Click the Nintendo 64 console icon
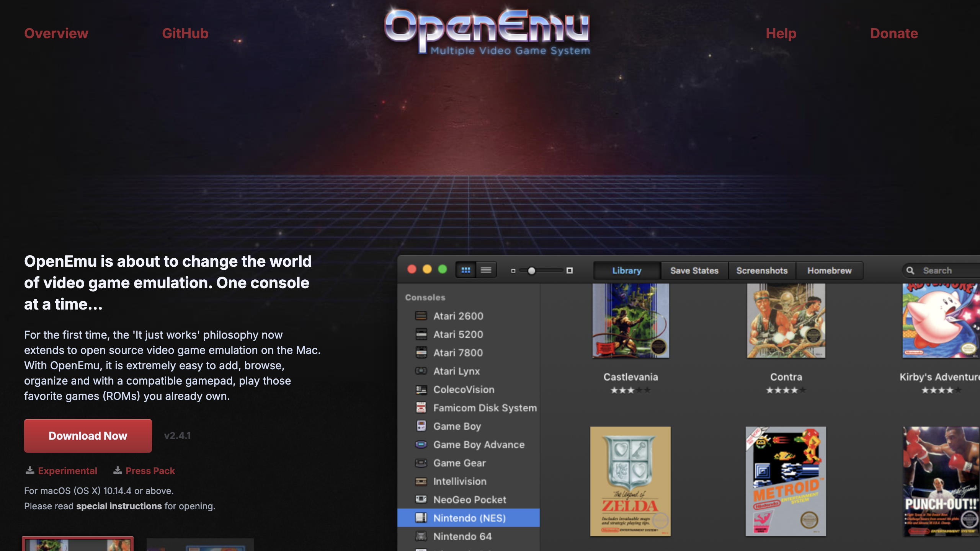This screenshot has width=980, height=551. [421, 536]
